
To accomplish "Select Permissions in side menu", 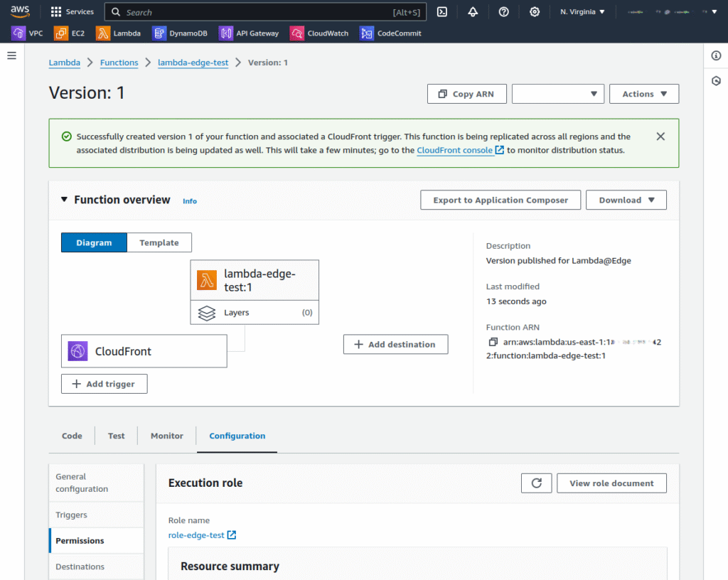I will [x=97, y=541].
